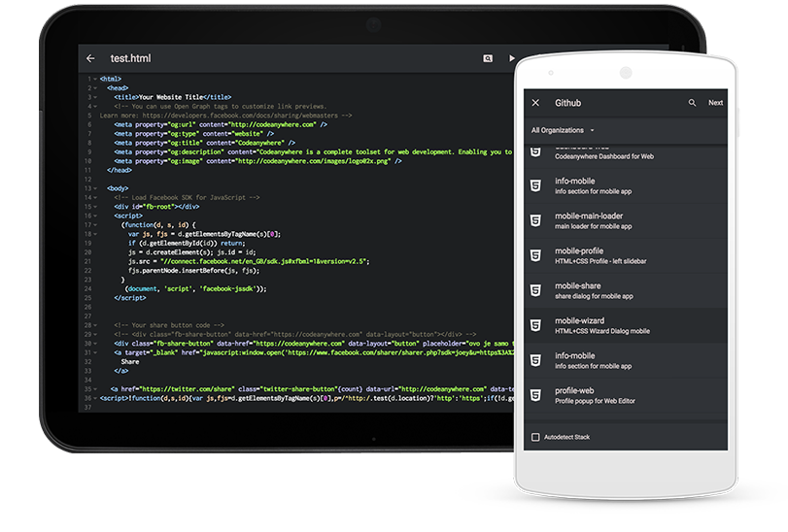This screenshot has height=532, width=788.
Task: Collapse the head tag fold arrow on line 2
Action: (x=95, y=88)
